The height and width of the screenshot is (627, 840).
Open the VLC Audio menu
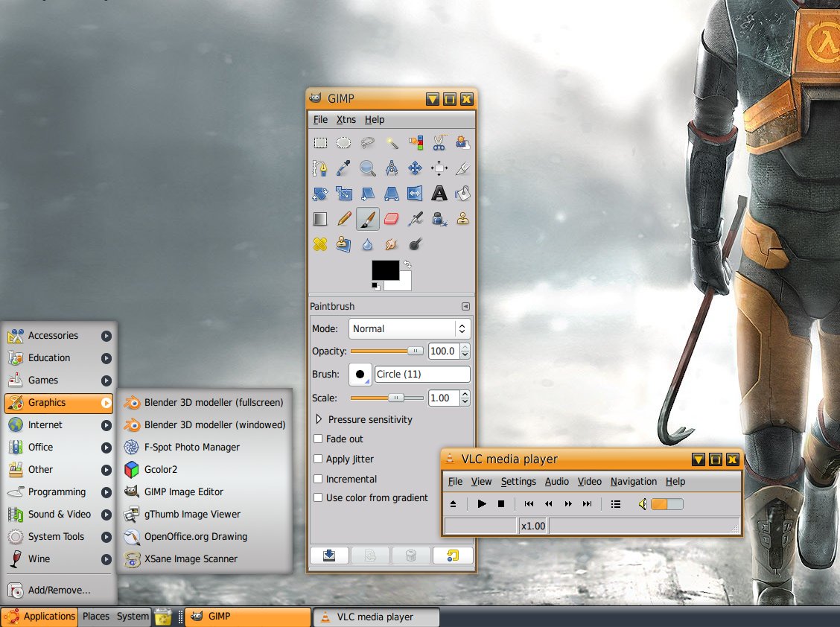pos(556,482)
